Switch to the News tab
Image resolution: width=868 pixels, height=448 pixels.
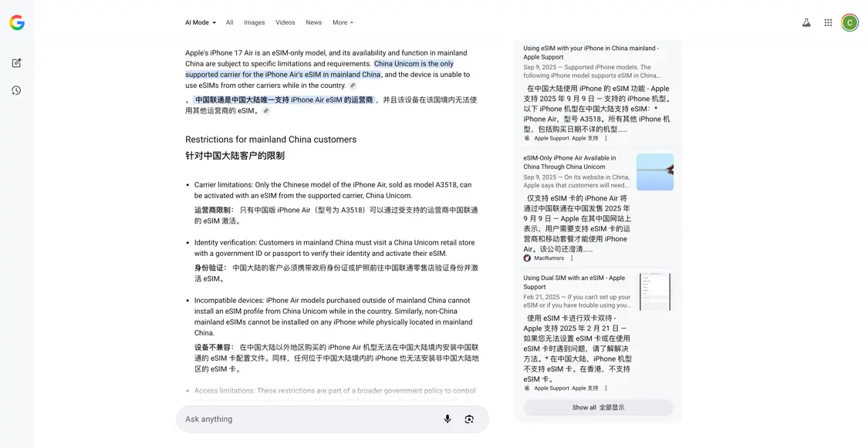(313, 22)
